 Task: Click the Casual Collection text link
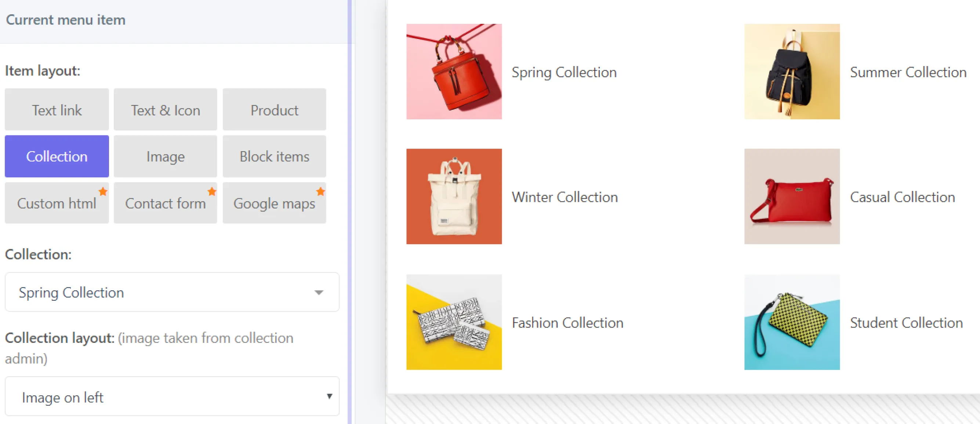click(x=903, y=197)
